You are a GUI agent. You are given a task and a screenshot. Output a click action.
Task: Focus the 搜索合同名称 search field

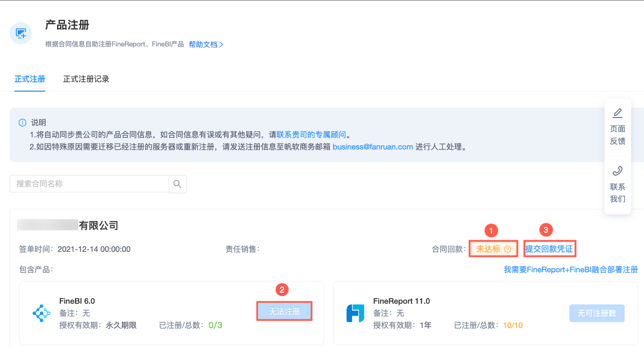[x=89, y=184]
